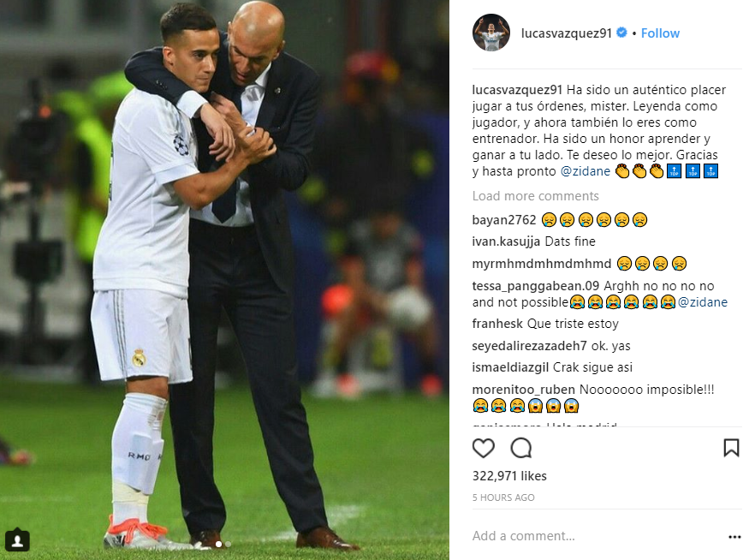This screenshot has height=560, width=749.
Task: Open lucasvazquez91 profile picture avatar
Action: click(491, 33)
